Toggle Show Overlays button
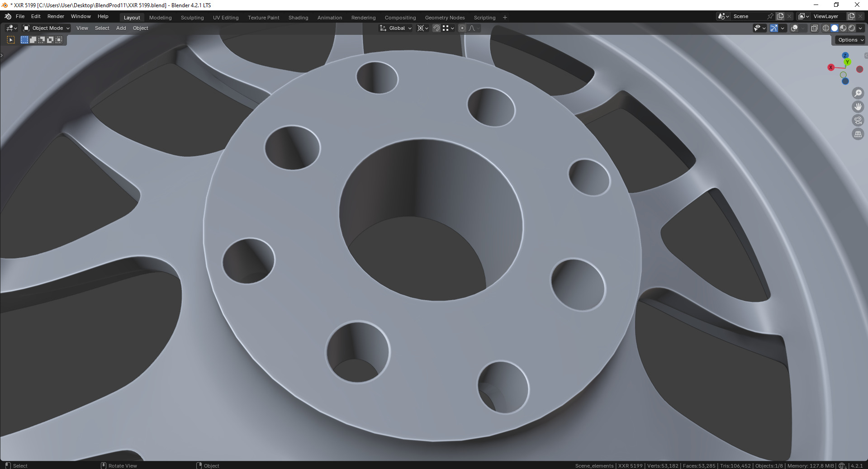 (x=794, y=28)
